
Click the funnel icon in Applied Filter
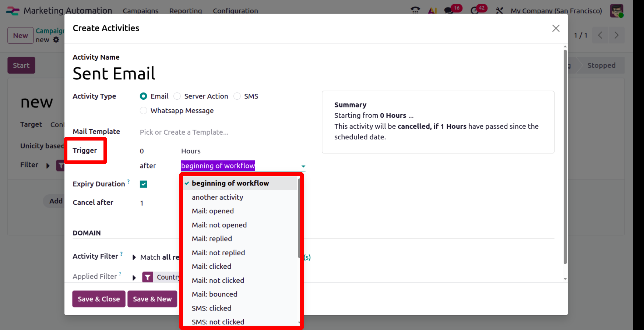(x=147, y=277)
